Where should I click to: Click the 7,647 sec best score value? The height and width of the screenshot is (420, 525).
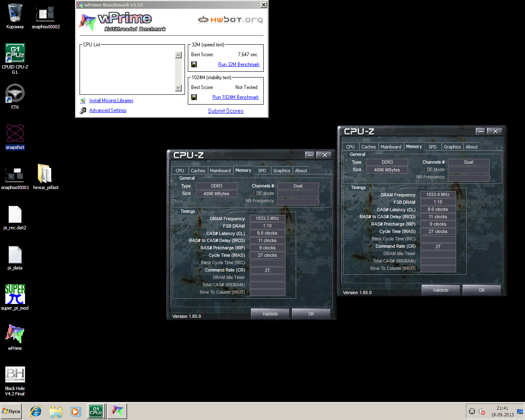coord(248,55)
